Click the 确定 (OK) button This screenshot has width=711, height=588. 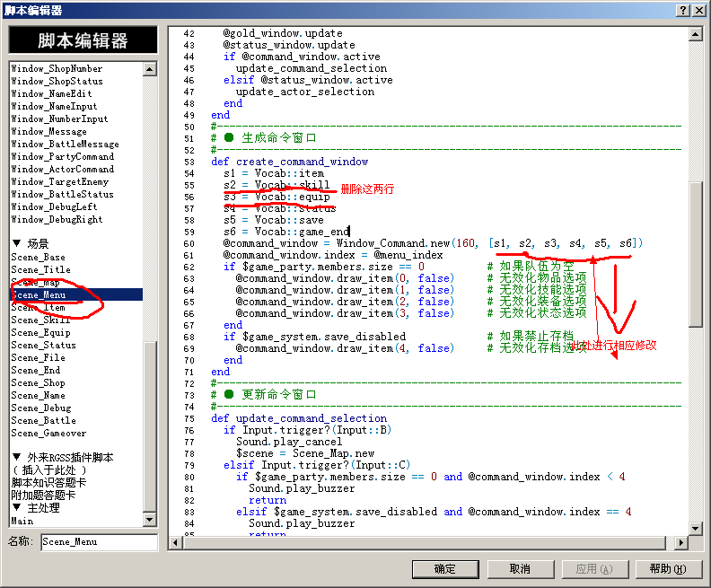[445, 569]
